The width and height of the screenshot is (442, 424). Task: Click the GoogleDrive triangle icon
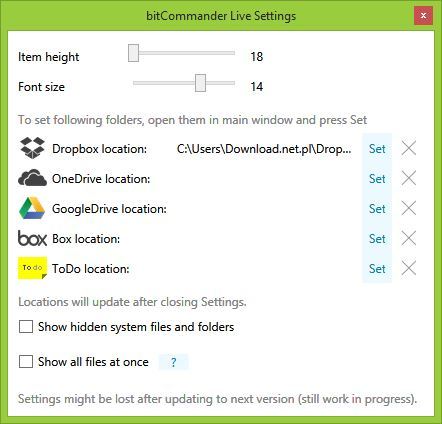coord(32,208)
